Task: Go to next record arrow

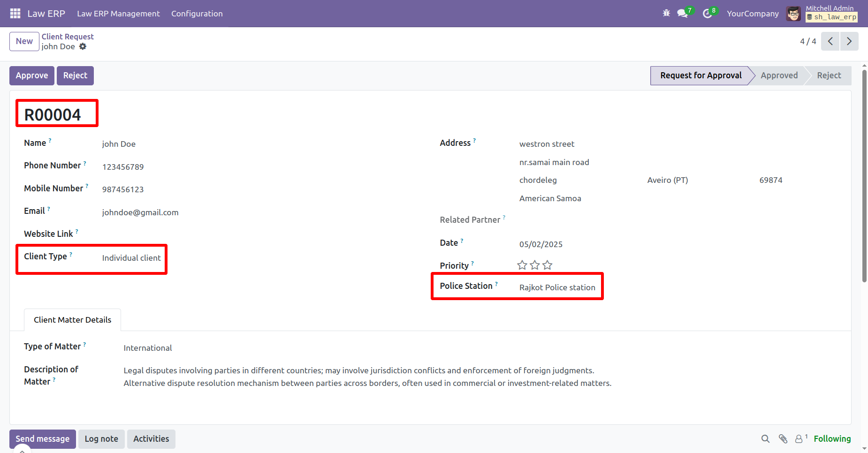Action: tap(849, 41)
